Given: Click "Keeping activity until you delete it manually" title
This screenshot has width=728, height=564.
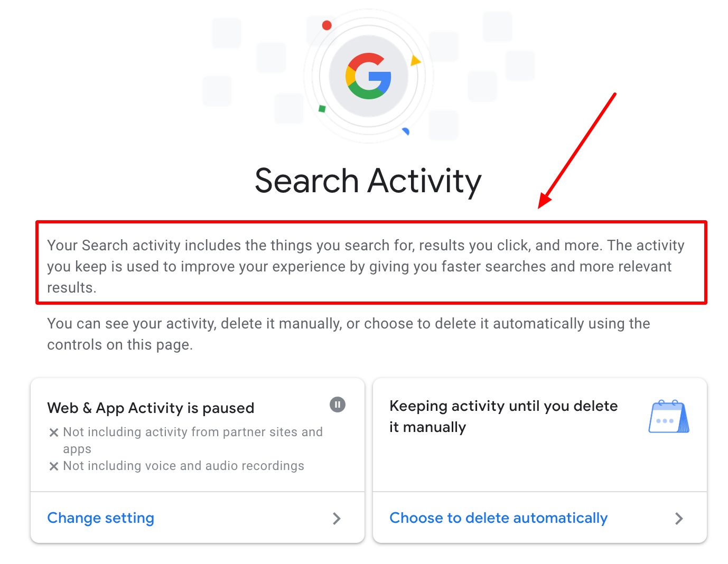Looking at the screenshot, I should point(503,416).
